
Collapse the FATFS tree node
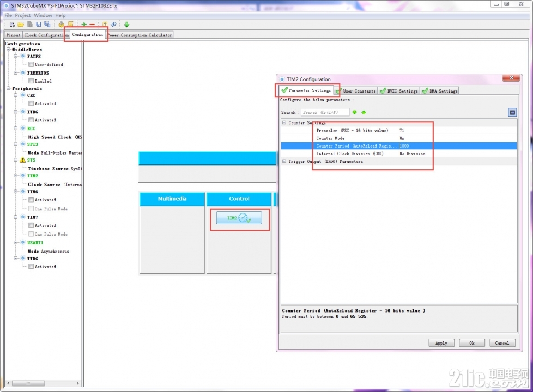(16, 56)
